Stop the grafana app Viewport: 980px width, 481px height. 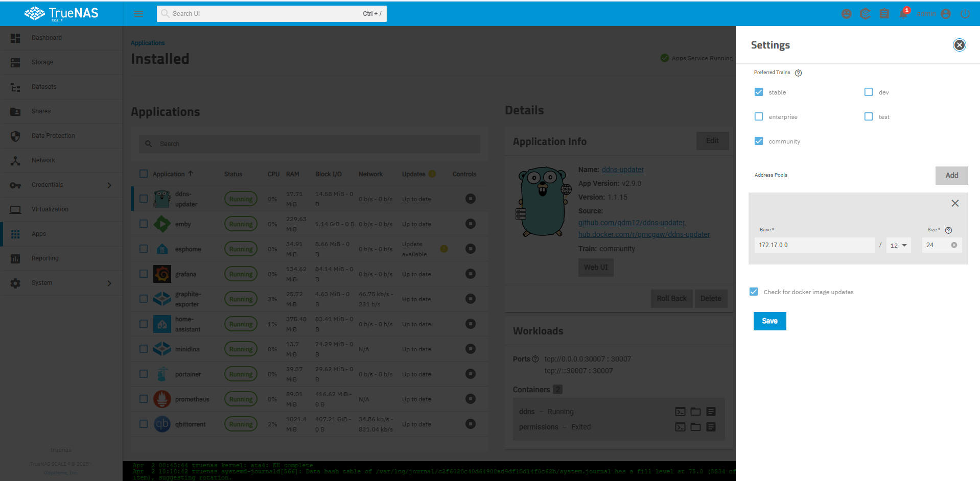coord(471,274)
